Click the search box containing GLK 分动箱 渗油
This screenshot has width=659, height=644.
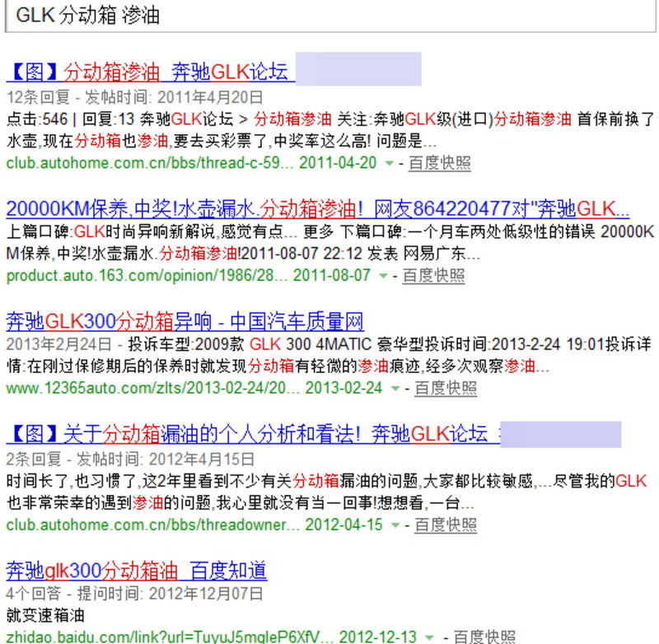pos(330,16)
